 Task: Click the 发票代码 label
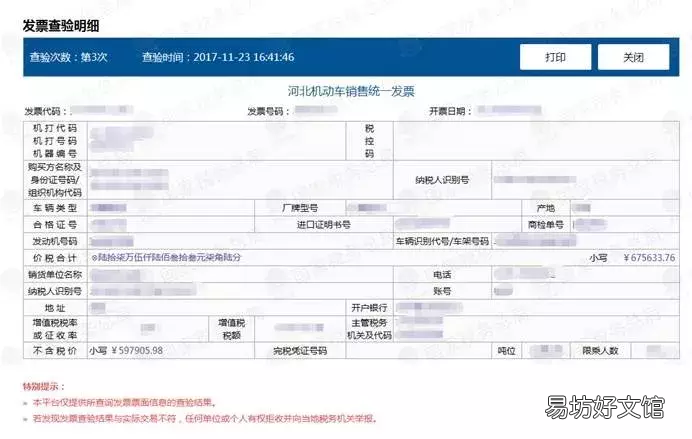click(46, 111)
